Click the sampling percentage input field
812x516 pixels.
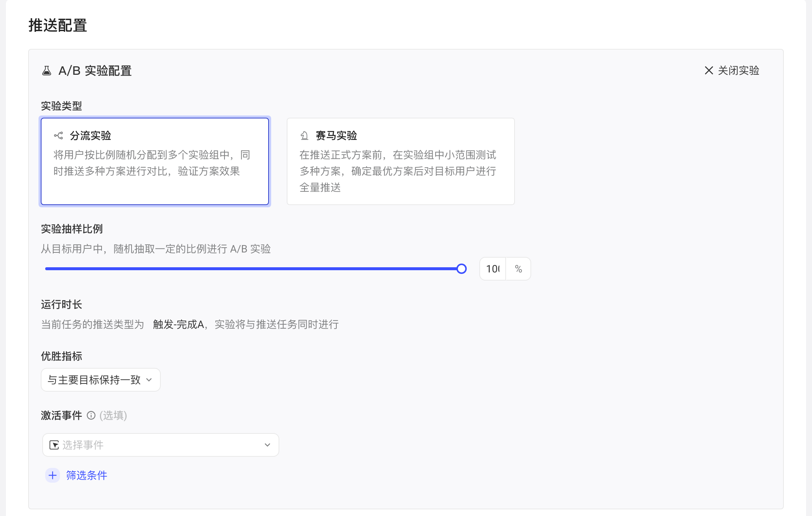493,269
